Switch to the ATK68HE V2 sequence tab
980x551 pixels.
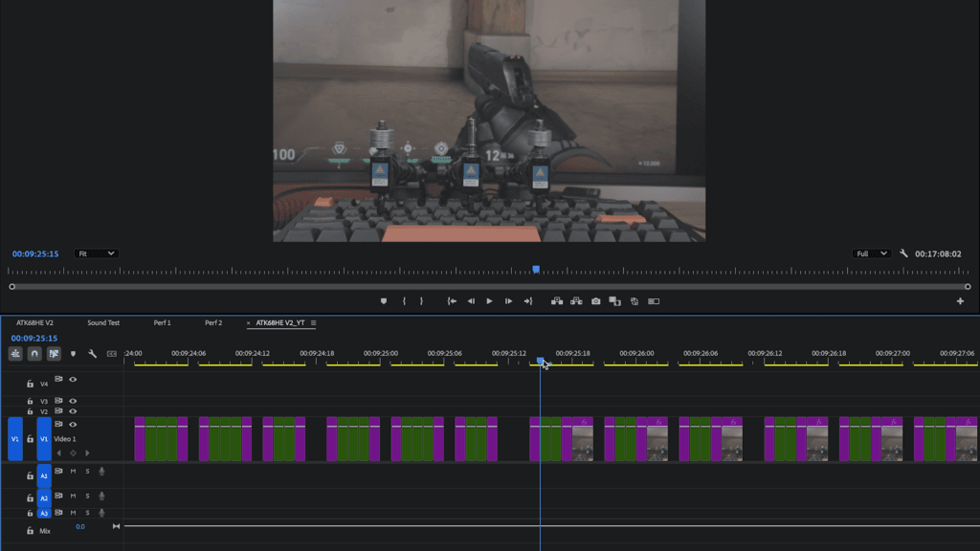tap(35, 323)
